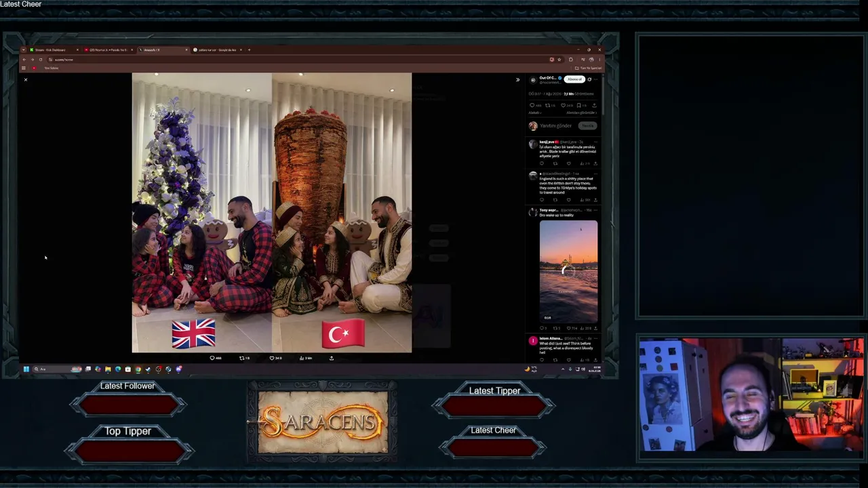Open the enlarged Christmas photo
The height and width of the screenshot is (488, 868).
[x=271, y=213]
